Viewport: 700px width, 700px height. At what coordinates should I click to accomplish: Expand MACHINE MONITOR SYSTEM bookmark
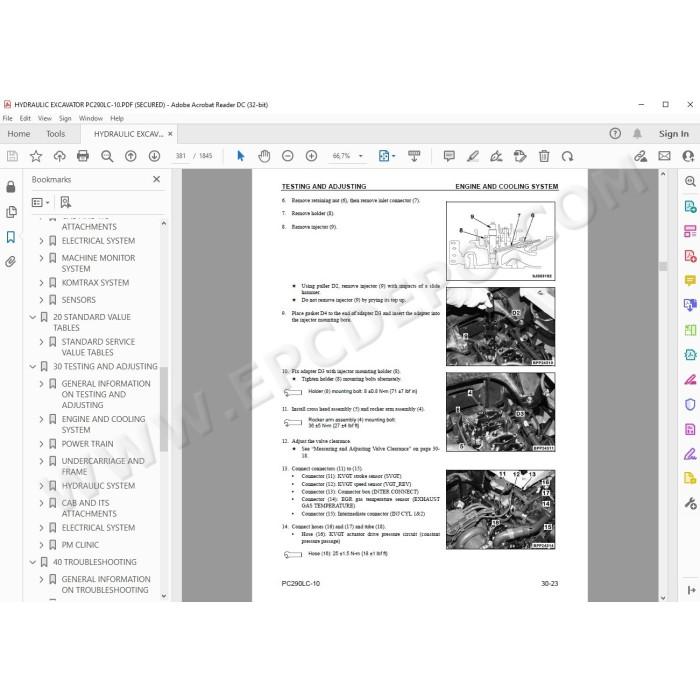(41, 258)
